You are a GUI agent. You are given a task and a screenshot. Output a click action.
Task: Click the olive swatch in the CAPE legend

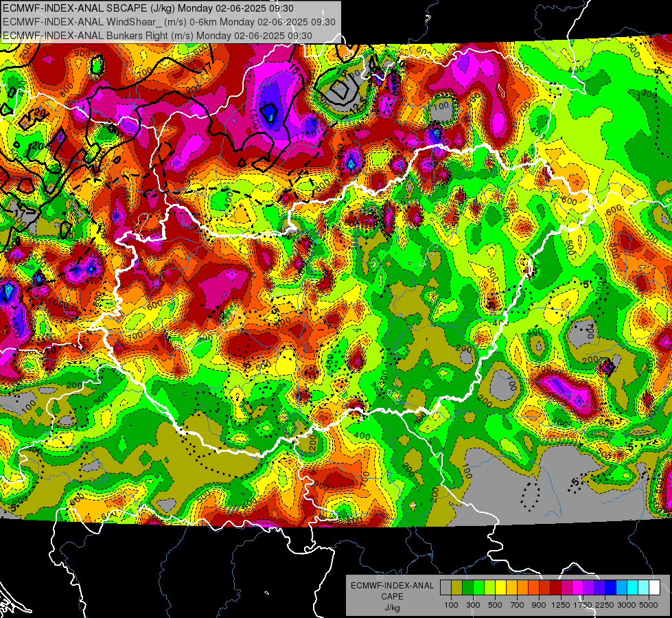tap(457, 588)
